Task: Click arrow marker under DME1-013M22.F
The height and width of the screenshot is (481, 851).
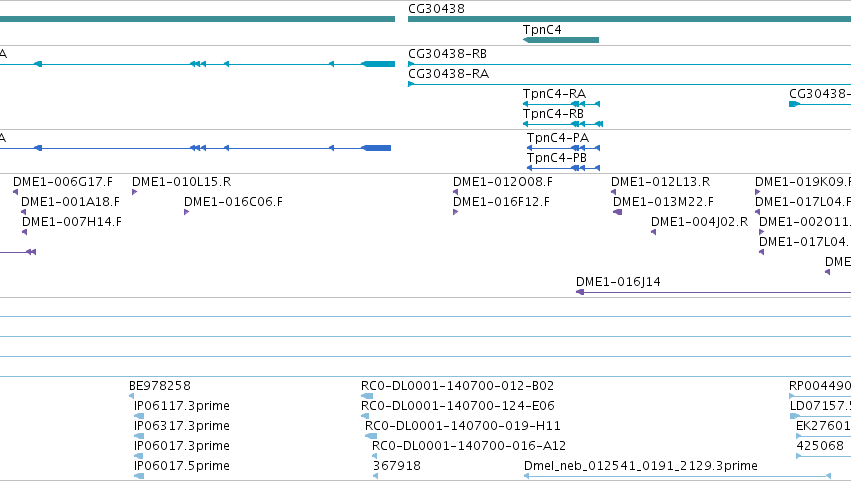Action: click(617, 212)
